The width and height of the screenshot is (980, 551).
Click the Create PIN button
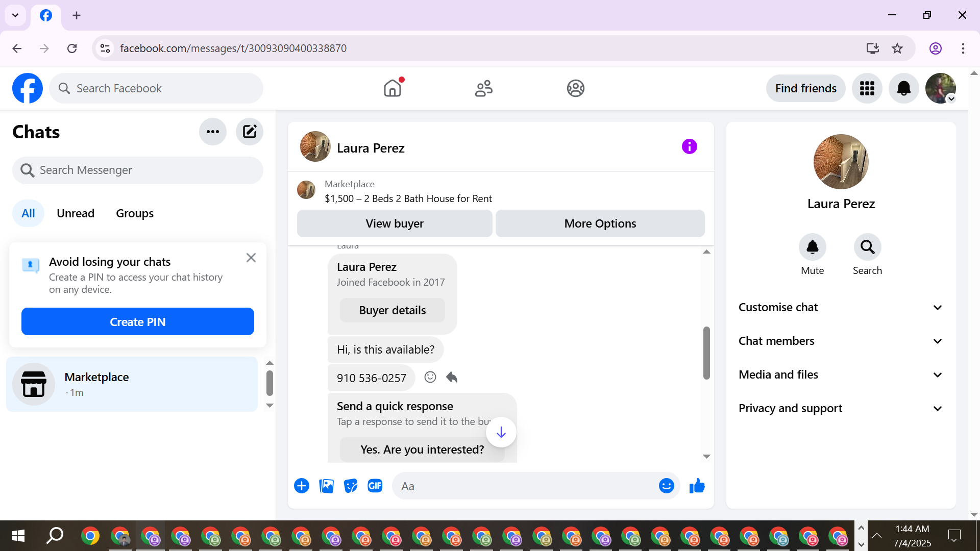pos(138,322)
